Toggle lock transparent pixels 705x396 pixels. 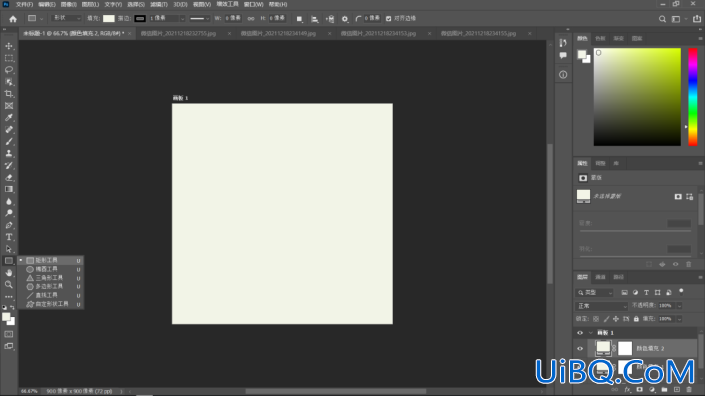[596, 319]
